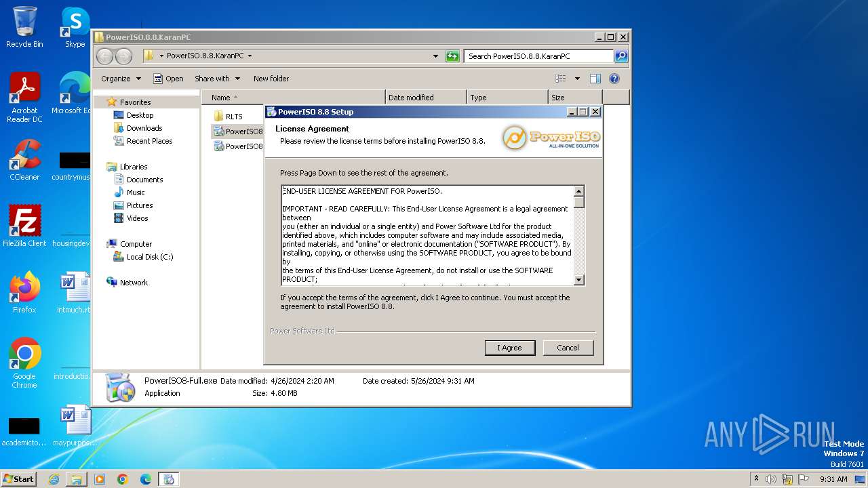
Task: Select Acrobat Reader DC desktop icon
Action: (24, 98)
